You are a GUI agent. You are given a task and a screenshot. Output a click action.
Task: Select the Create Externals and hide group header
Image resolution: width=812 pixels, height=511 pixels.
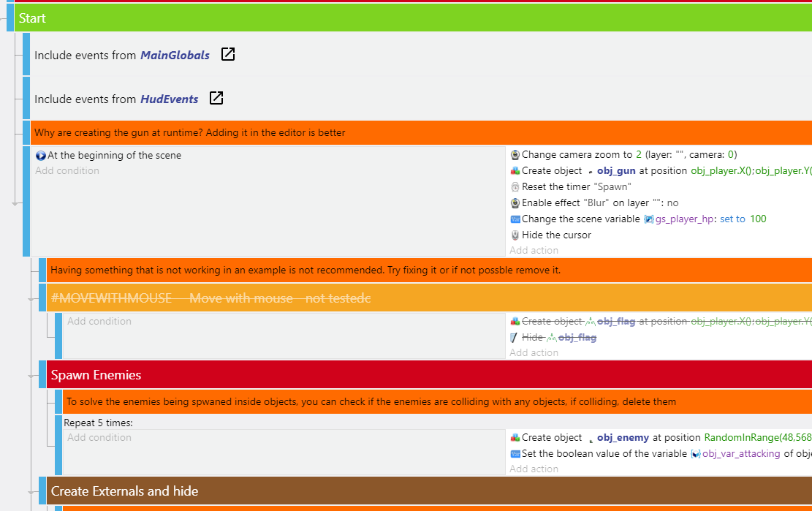pyautogui.click(x=124, y=491)
